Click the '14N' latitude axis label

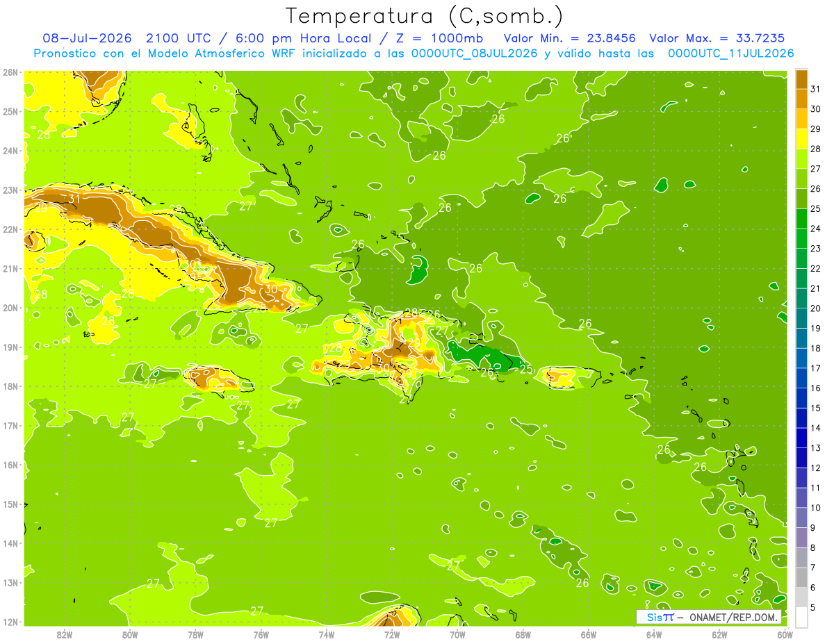(10, 543)
